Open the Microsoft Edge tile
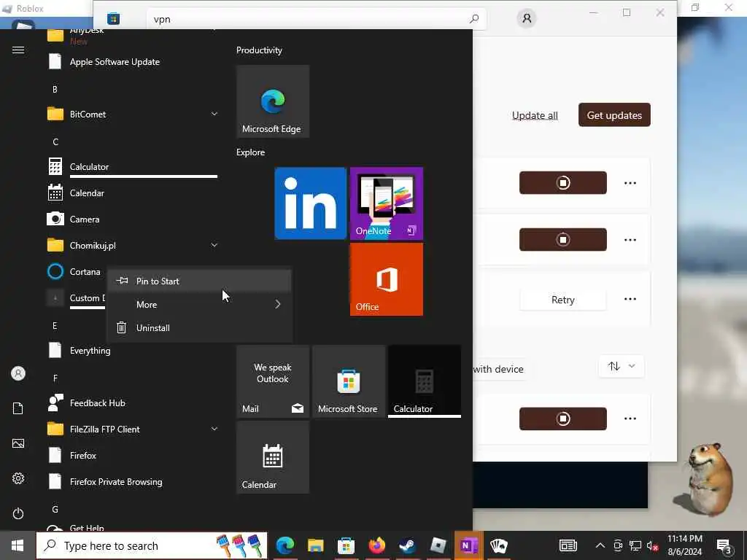Viewport: 747px width, 560px height. (x=273, y=101)
